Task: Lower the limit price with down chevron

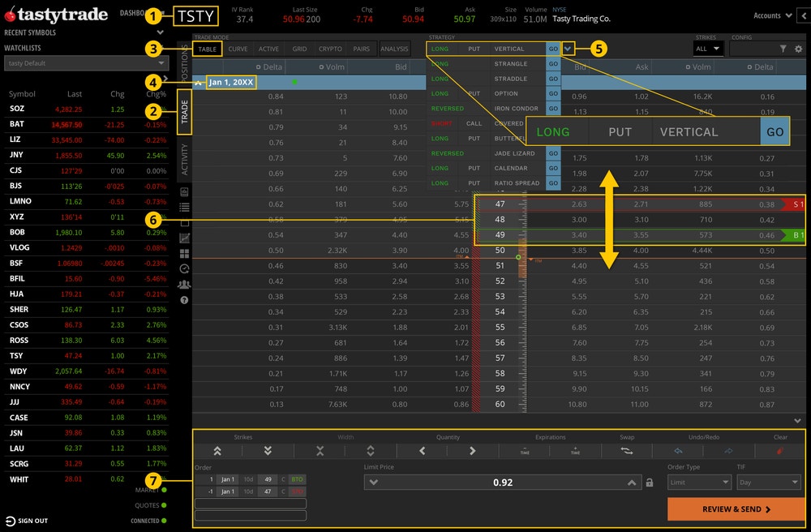Action: click(x=373, y=483)
